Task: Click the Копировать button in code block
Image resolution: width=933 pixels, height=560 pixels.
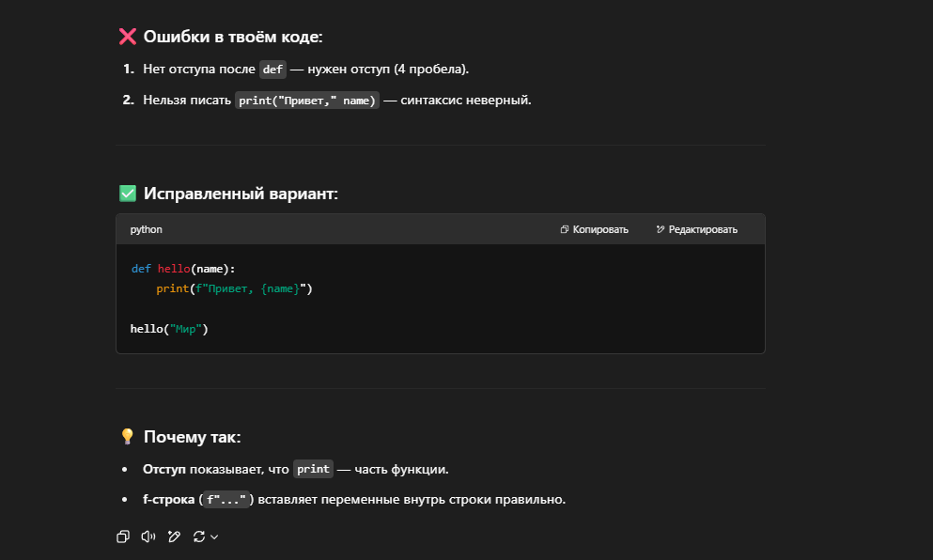Action: point(595,229)
